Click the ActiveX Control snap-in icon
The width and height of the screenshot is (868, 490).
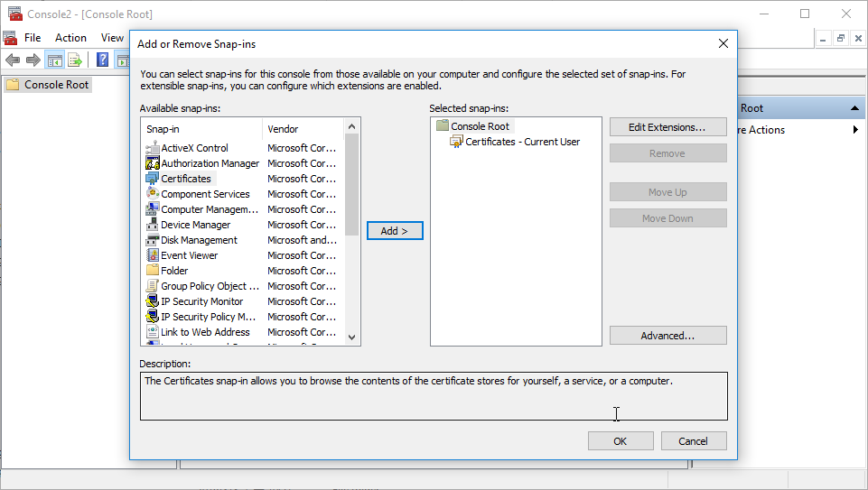pyautogui.click(x=153, y=148)
